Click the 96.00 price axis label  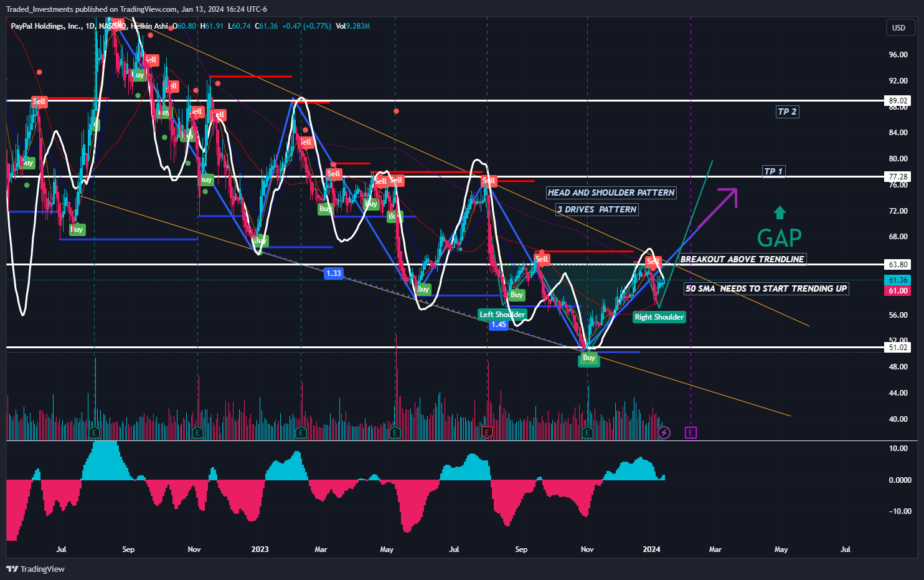tap(898, 55)
